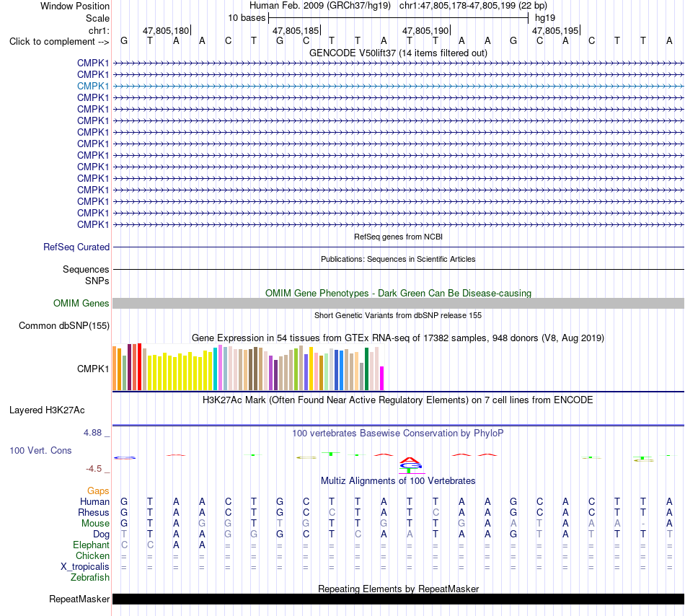This screenshot has width=685, height=616.
Task: Click "100 vertebrates Basewise Conservation by PhyloP" title
Action: pyautogui.click(x=399, y=433)
